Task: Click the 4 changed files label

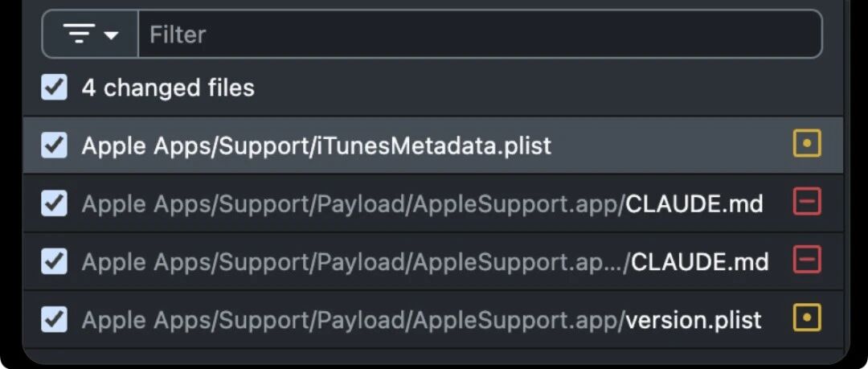Action: pos(168,88)
